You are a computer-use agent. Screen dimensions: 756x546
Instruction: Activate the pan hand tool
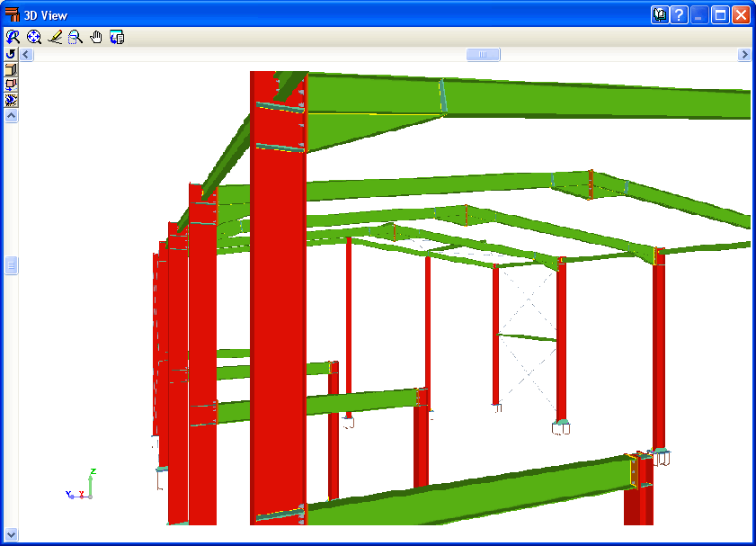pyautogui.click(x=96, y=37)
